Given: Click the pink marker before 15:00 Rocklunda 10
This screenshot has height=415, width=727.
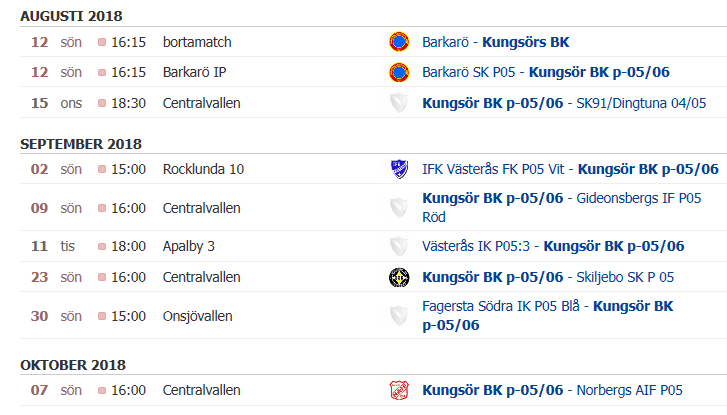Looking at the screenshot, I should pyautogui.click(x=102, y=169).
